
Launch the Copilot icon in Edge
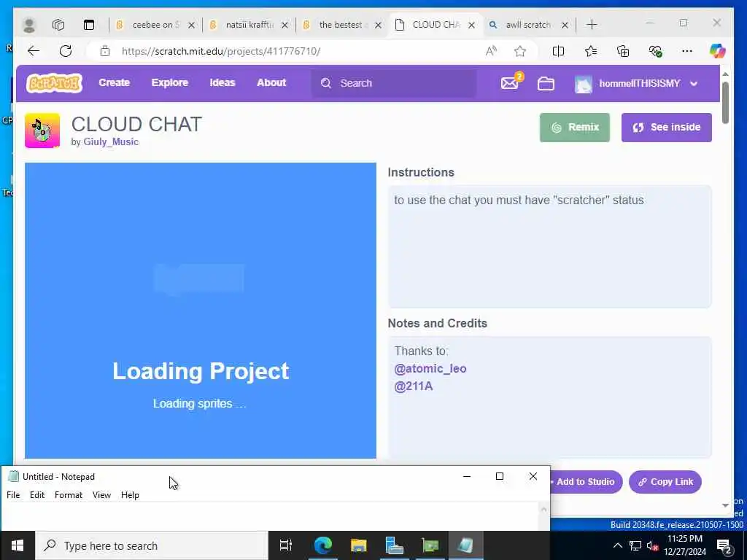(x=718, y=51)
